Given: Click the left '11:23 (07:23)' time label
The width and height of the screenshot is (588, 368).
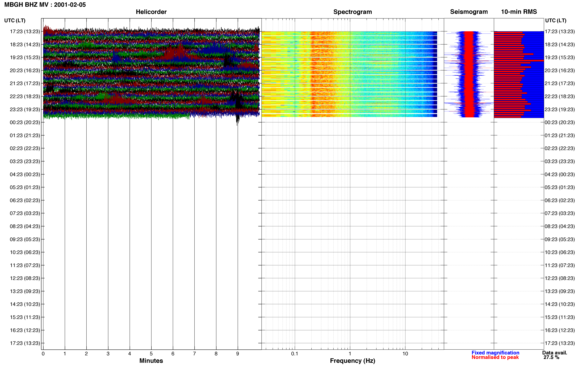Looking at the screenshot, I should (25, 265).
